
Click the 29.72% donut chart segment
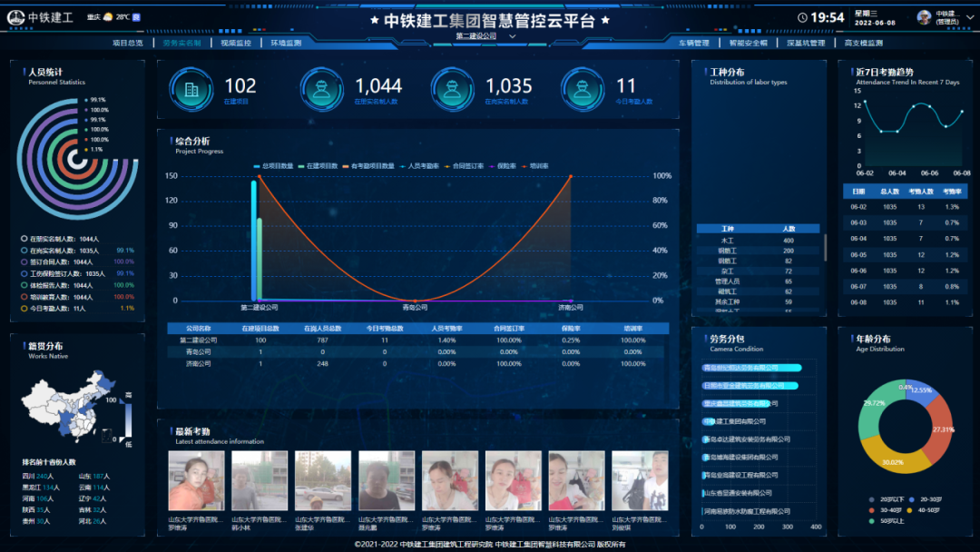(874, 407)
